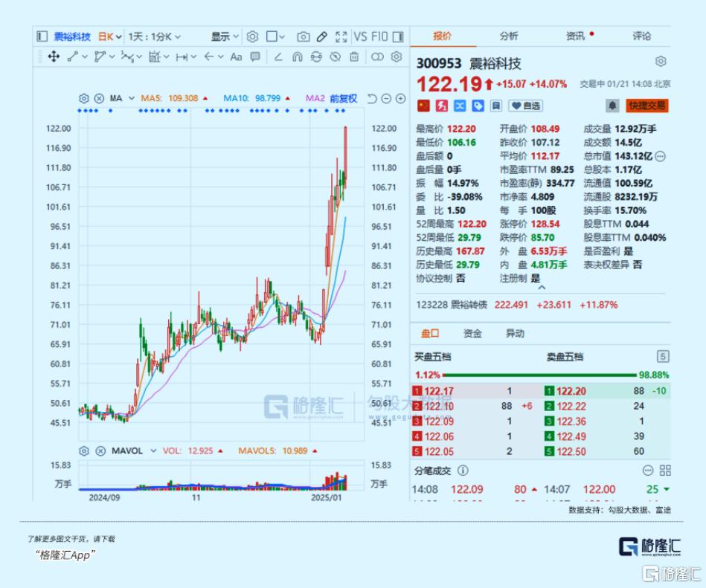706x588 pixels.
Task: Hide all drawings with eye icon
Action: [335, 56]
